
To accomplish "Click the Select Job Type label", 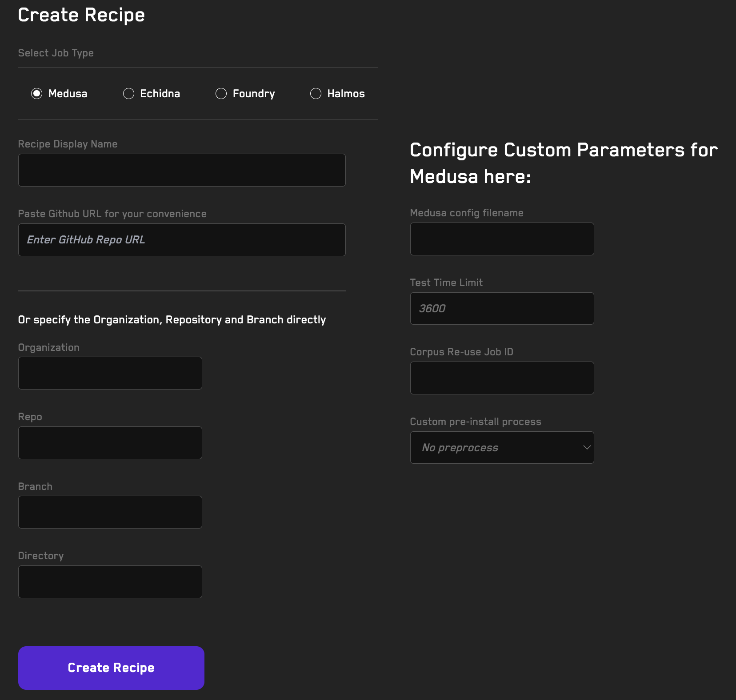I will point(56,53).
